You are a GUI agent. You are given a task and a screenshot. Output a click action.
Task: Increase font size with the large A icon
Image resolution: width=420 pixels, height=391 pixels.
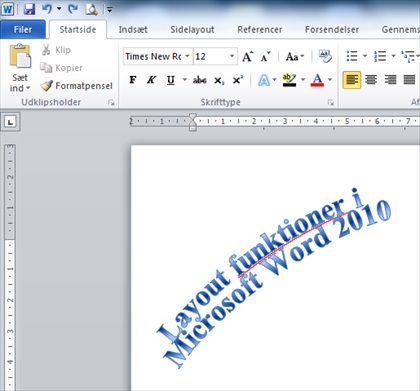coord(248,56)
